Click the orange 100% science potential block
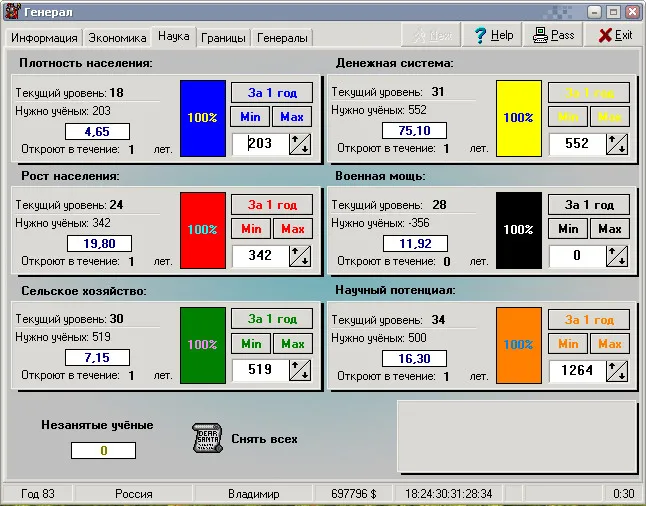 tap(518, 344)
